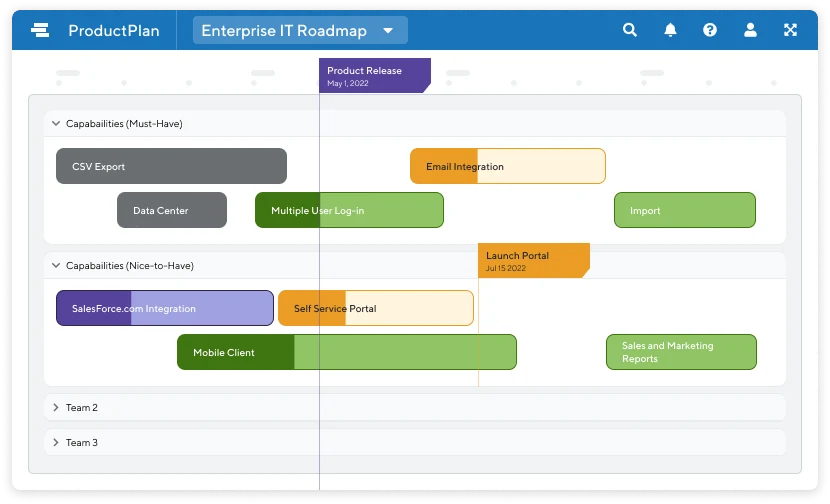The width and height of the screenshot is (830, 504).
Task: Open the SalesForce.com Integration bar
Action: 165,308
